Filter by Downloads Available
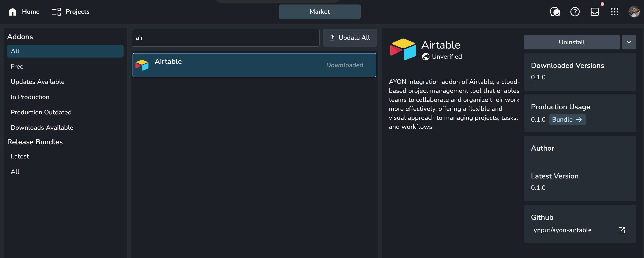This screenshot has height=258, width=644. click(65, 128)
